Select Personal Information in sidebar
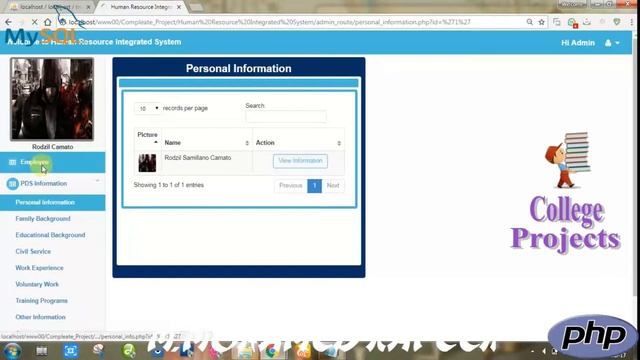 52,202
